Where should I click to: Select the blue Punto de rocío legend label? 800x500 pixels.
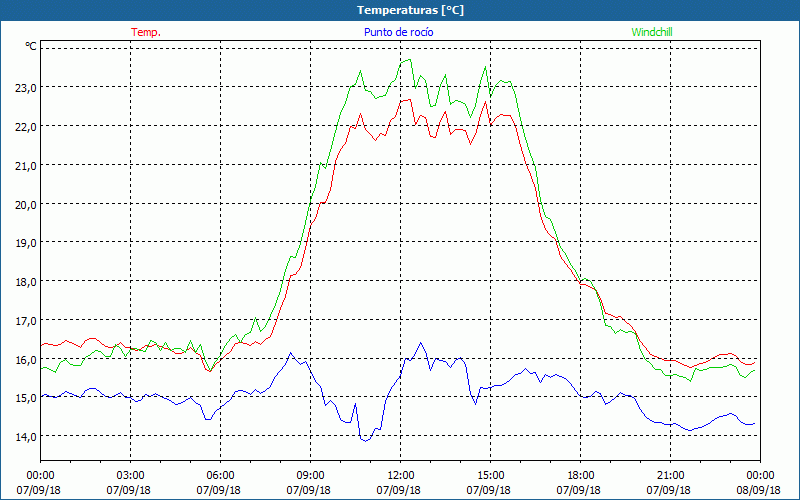point(398,32)
